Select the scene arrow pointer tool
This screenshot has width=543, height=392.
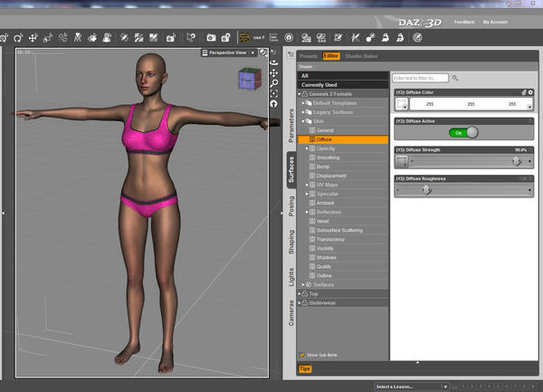point(190,37)
